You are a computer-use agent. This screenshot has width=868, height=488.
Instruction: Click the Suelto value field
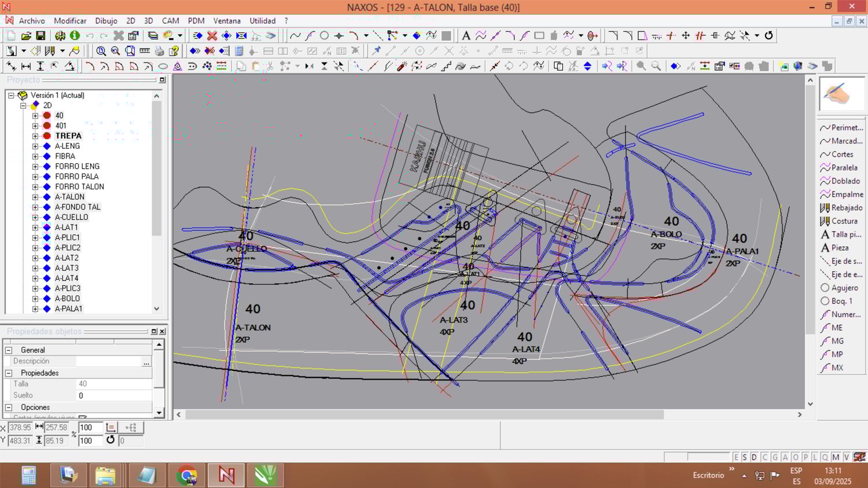click(x=113, y=396)
